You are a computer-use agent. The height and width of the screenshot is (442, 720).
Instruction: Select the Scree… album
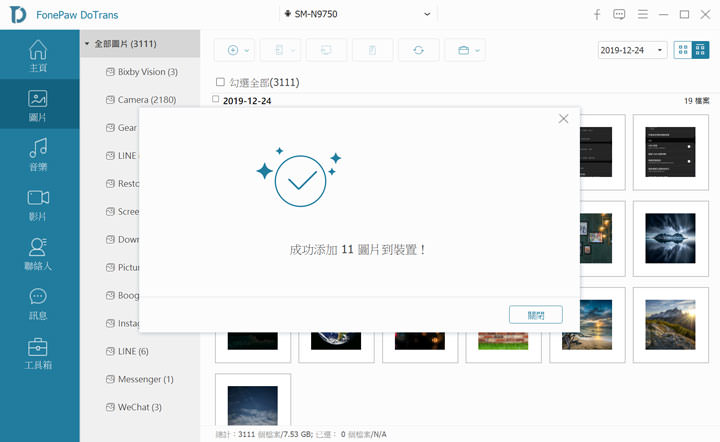coord(122,212)
